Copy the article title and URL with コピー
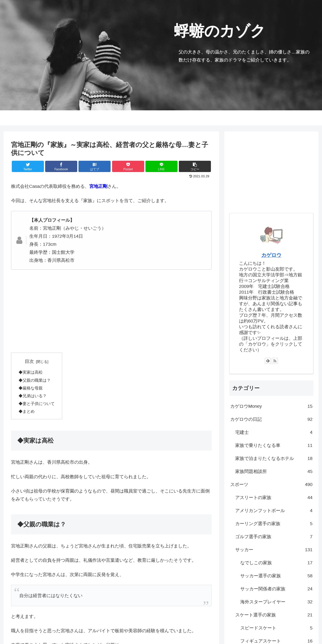Image resolution: width=322 pixels, height=644 pixels. [x=195, y=166]
